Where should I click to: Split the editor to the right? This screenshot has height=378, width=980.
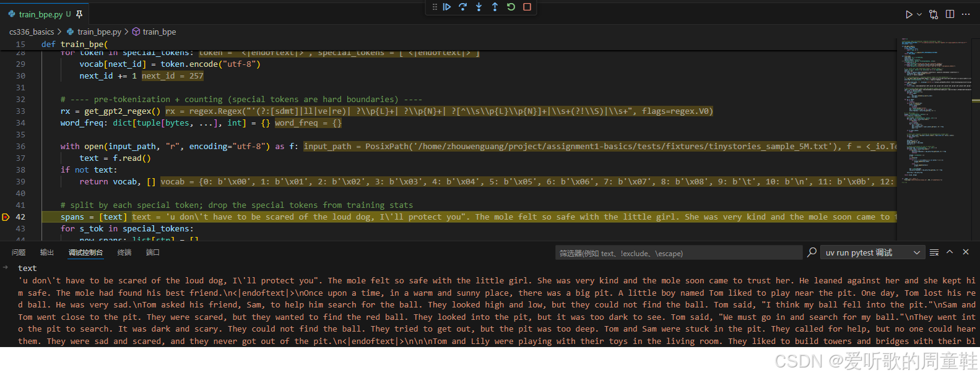[x=950, y=14]
